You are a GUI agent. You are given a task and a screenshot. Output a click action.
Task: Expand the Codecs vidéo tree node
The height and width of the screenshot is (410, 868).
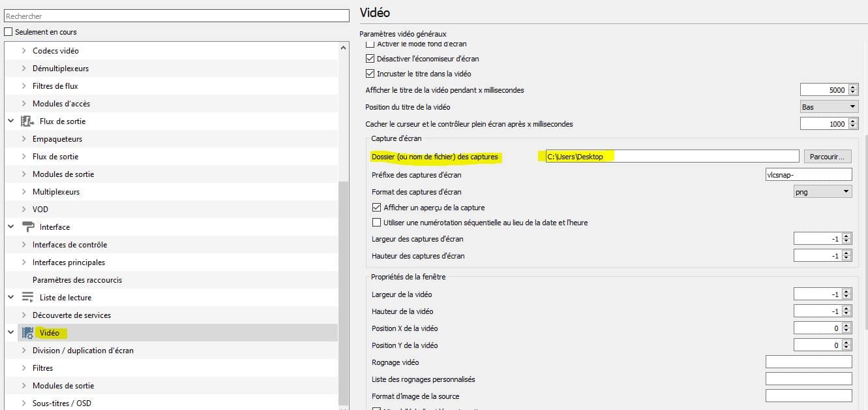(24, 51)
